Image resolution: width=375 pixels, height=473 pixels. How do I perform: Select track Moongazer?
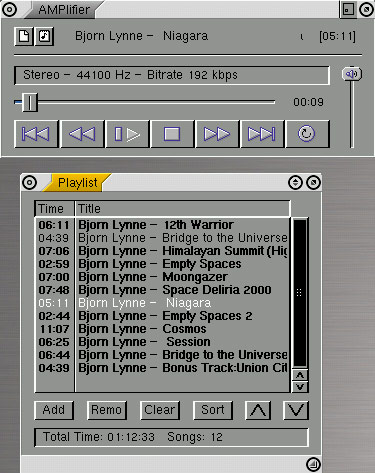pos(162,277)
